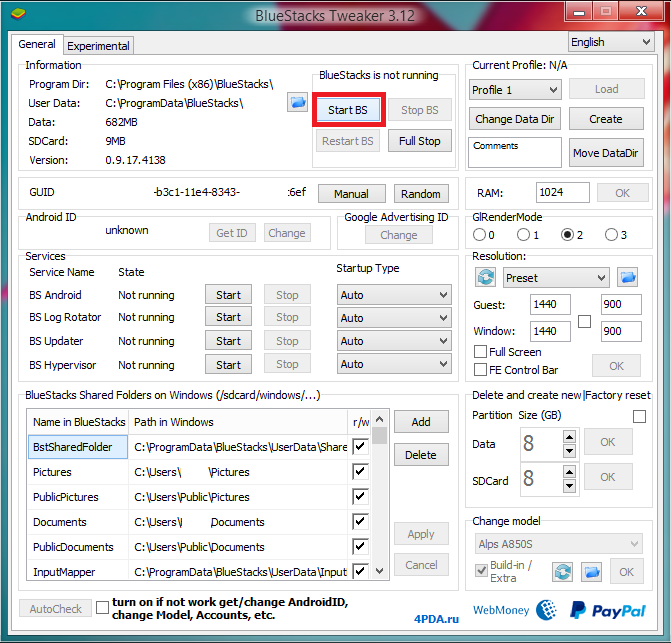Click the Full Stop button
The width and height of the screenshot is (671, 643).
(420, 141)
